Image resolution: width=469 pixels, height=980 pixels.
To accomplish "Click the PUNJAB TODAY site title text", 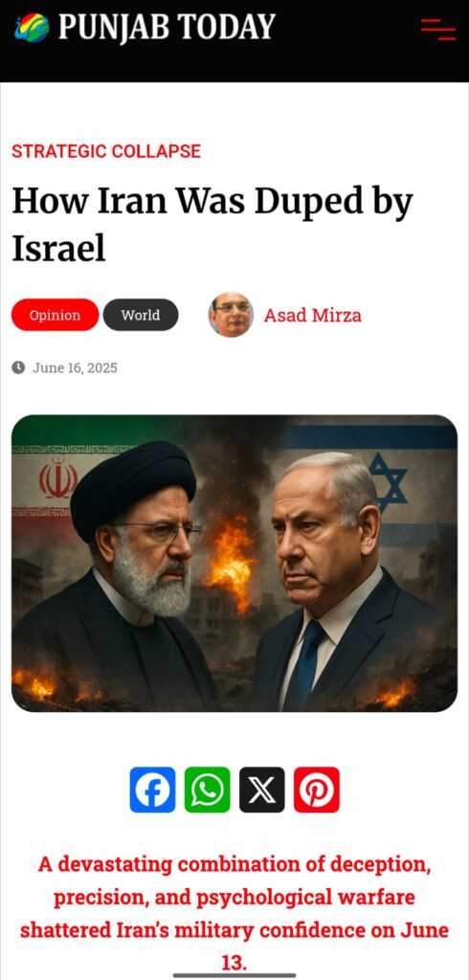I will point(167,28).
